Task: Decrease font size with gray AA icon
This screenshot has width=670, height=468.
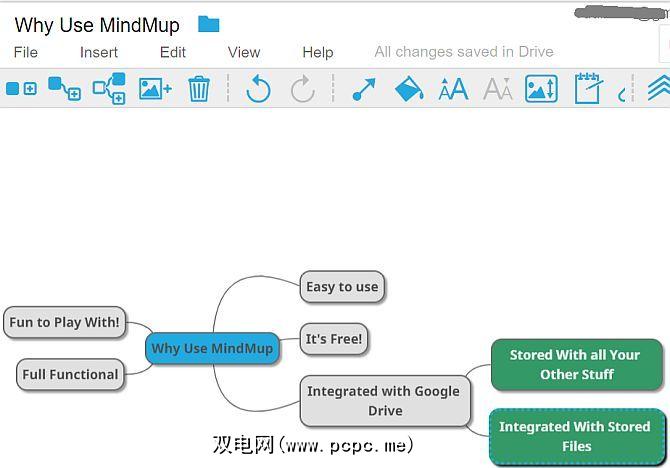Action: [x=498, y=89]
